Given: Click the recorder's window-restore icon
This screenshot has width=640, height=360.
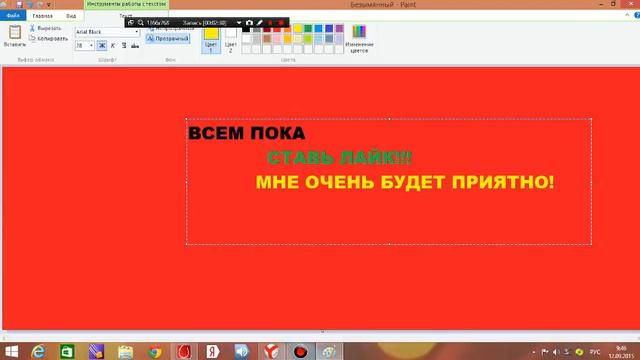Looking at the screenshot, I should point(131,23).
